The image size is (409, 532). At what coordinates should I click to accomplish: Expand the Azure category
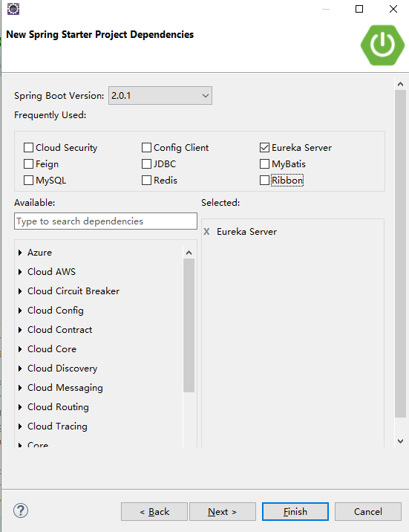20,253
